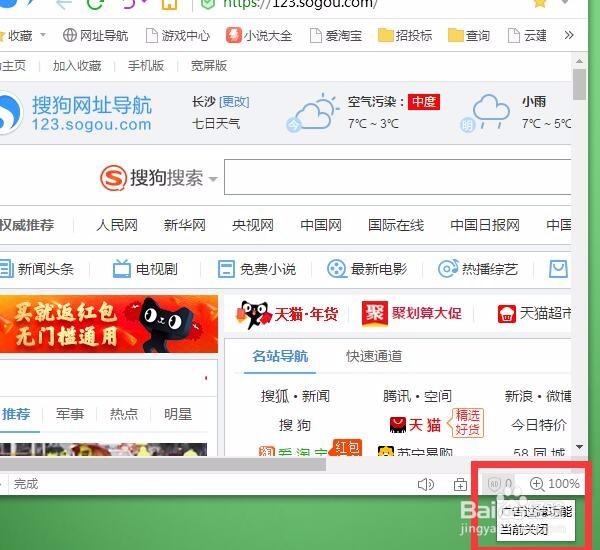Click the zoom magnifier in the status bar
600x550 pixels.
(537, 484)
